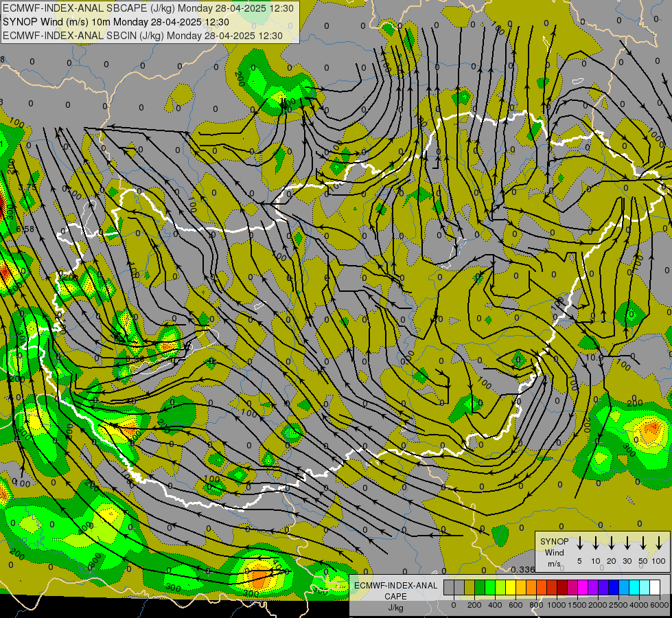The width and height of the screenshot is (672, 618).
Task: Click the olive swatch in the CAPE legend
Action: coord(470,587)
